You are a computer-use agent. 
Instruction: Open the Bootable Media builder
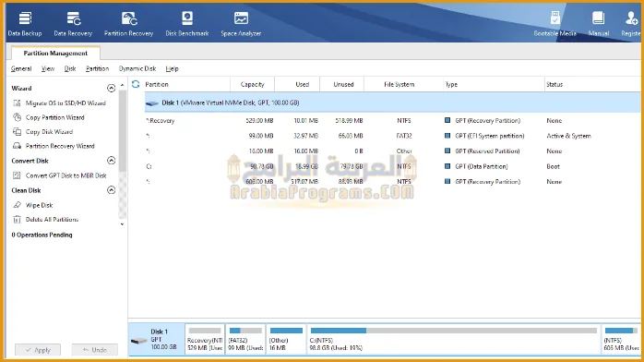coord(555,24)
